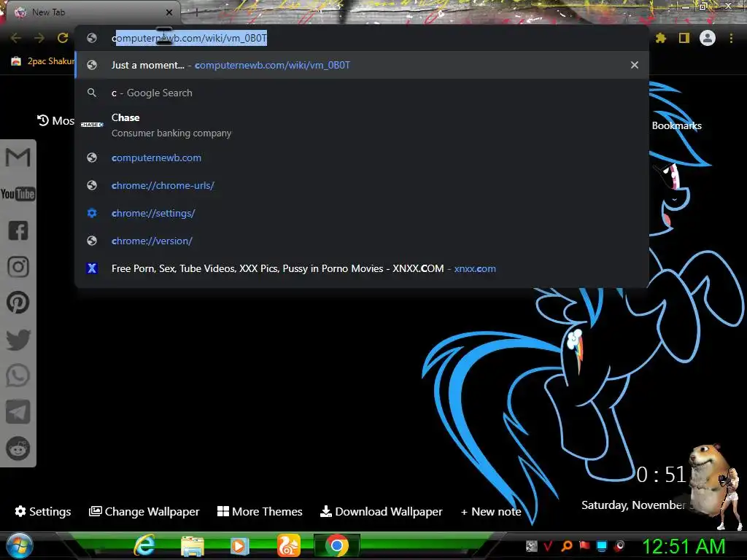Select chrome://chrome-urls/ suggestion
Image resolution: width=747 pixels, height=560 pixels.
point(362,185)
